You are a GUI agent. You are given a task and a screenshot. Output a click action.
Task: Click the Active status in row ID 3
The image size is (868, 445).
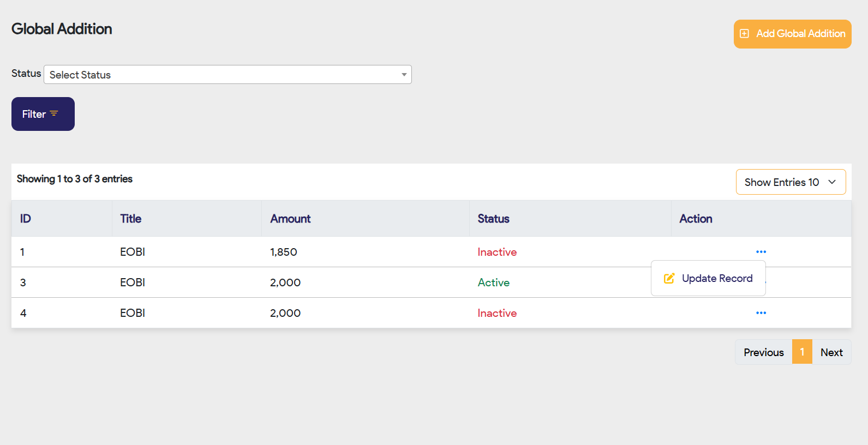coord(493,282)
